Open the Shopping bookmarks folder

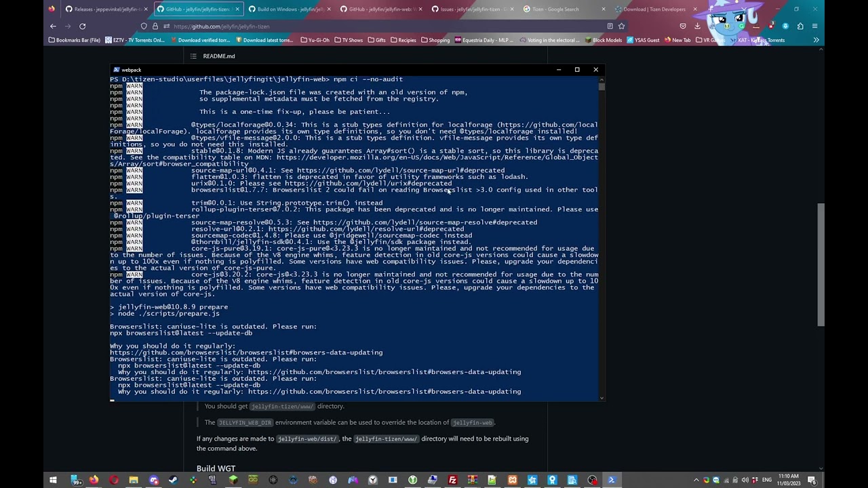[435, 40]
